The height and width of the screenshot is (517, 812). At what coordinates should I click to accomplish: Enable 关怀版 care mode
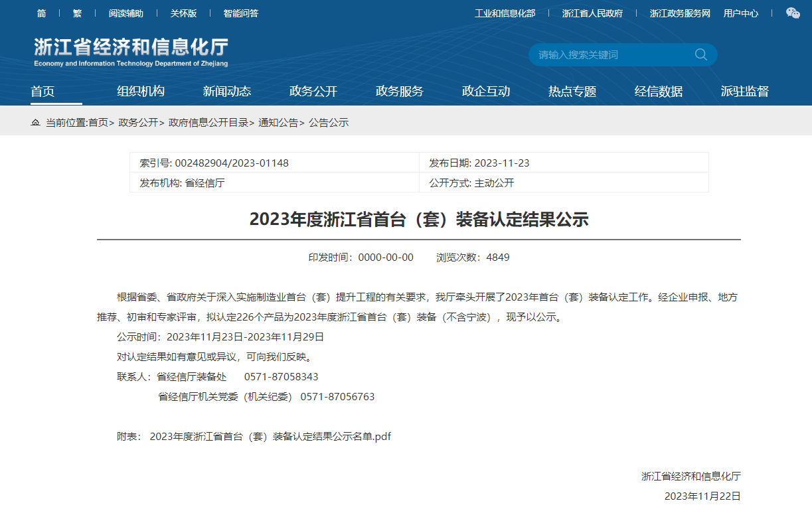point(183,13)
